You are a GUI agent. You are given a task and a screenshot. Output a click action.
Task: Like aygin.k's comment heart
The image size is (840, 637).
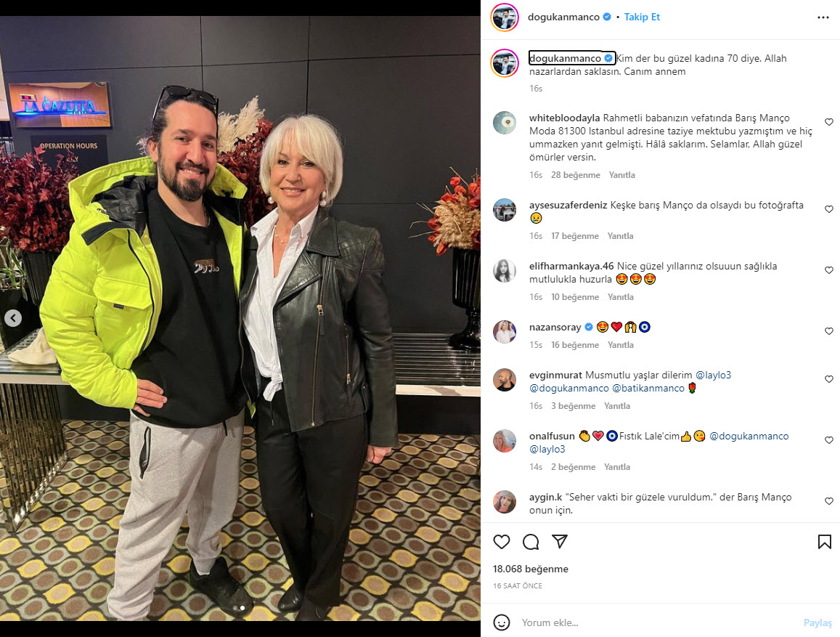pyautogui.click(x=829, y=501)
